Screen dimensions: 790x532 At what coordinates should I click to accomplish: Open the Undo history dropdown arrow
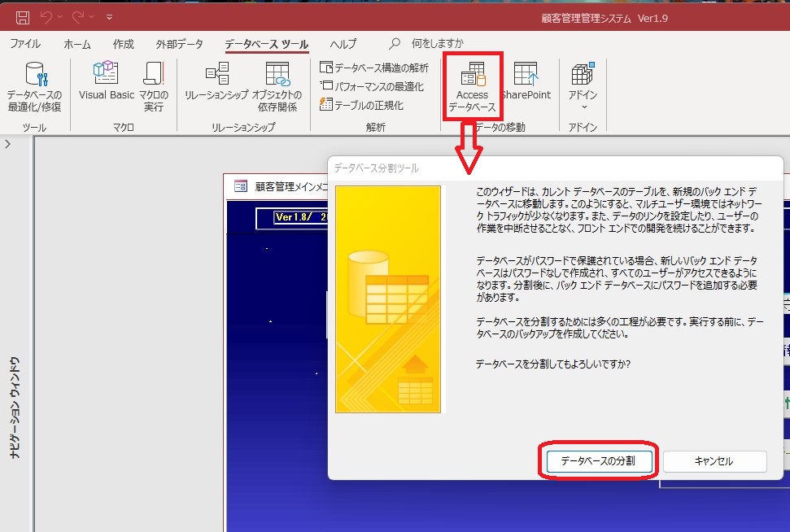(59, 17)
